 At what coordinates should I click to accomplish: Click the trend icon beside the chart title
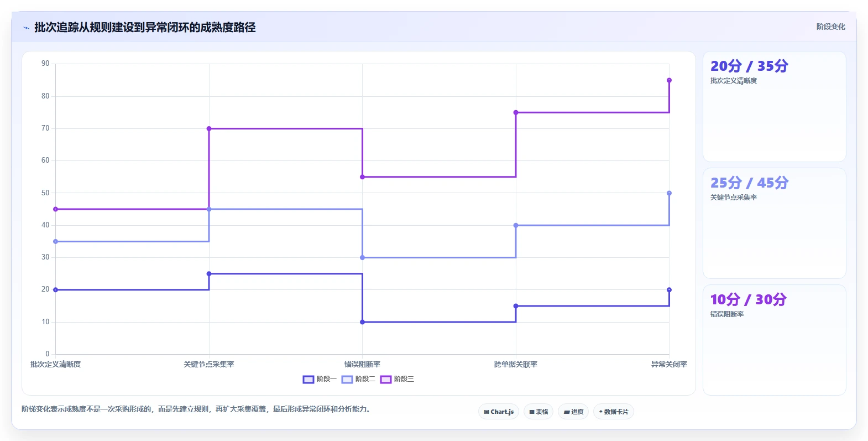26,28
